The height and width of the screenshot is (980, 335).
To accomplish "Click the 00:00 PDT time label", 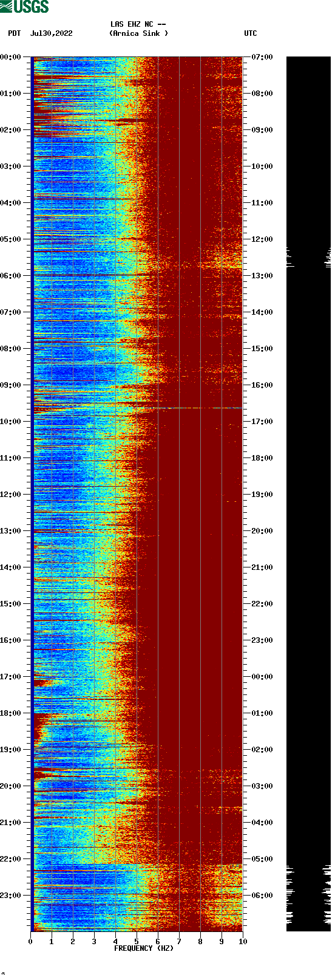I will click(x=10, y=57).
